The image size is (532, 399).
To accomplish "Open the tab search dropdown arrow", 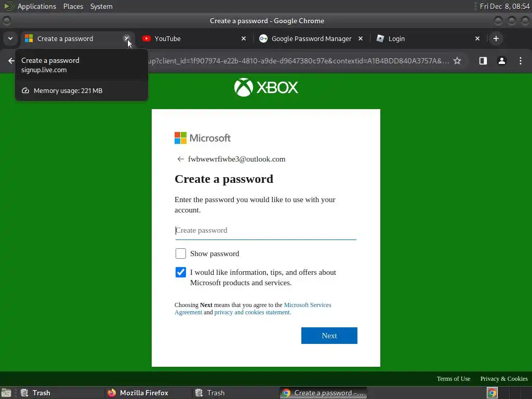I will (10, 38).
